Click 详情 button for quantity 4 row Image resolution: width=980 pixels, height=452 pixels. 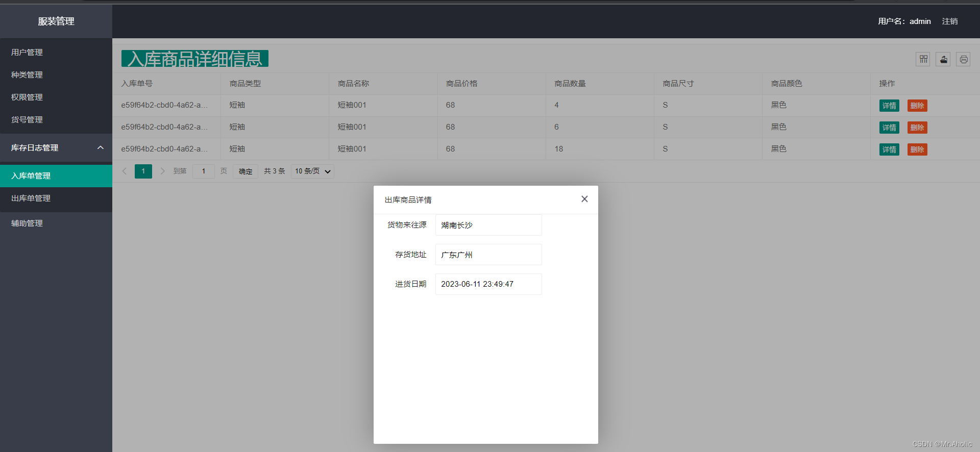click(889, 106)
